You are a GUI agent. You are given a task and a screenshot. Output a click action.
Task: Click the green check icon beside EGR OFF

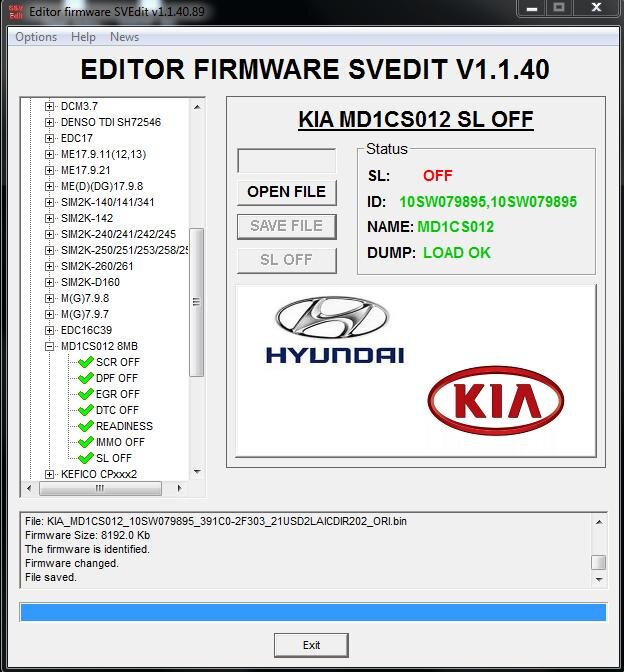86,394
